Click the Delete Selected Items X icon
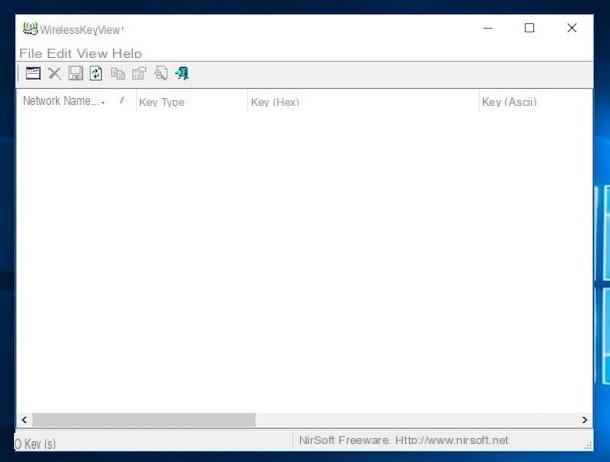This screenshot has height=462, width=610. pyautogui.click(x=54, y=73)
